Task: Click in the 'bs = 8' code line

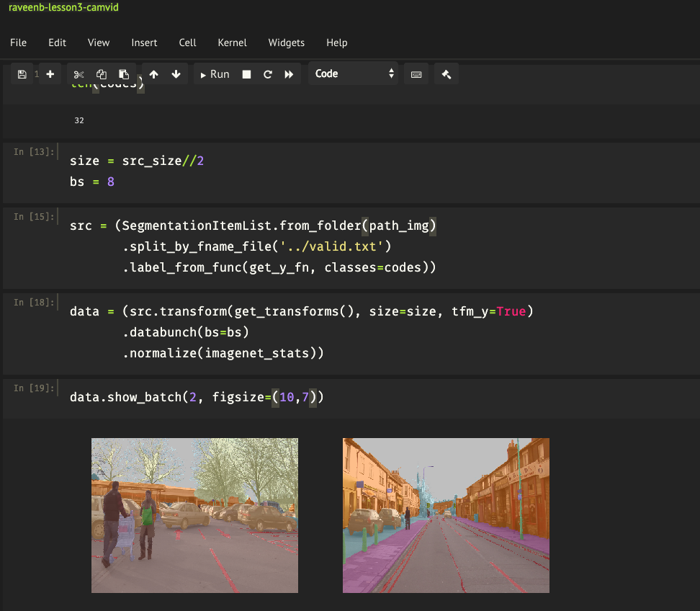Action: point(92,182)
